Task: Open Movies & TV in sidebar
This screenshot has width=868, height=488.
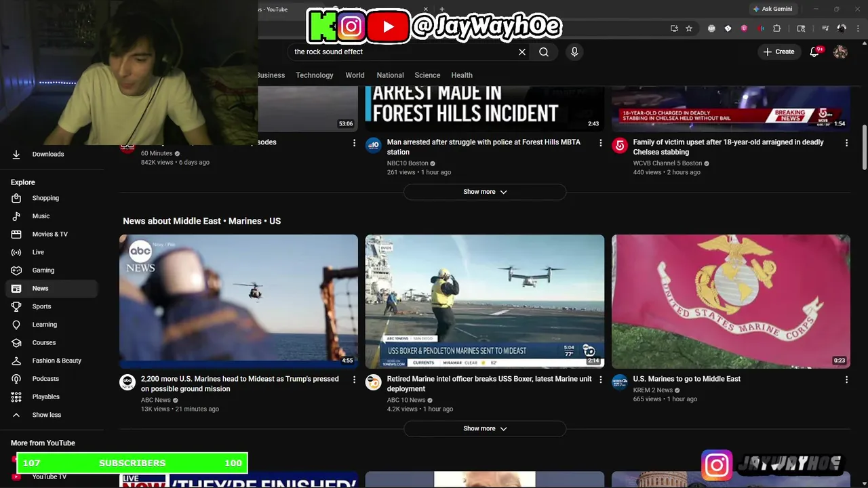Action: (x=52, y=234)
